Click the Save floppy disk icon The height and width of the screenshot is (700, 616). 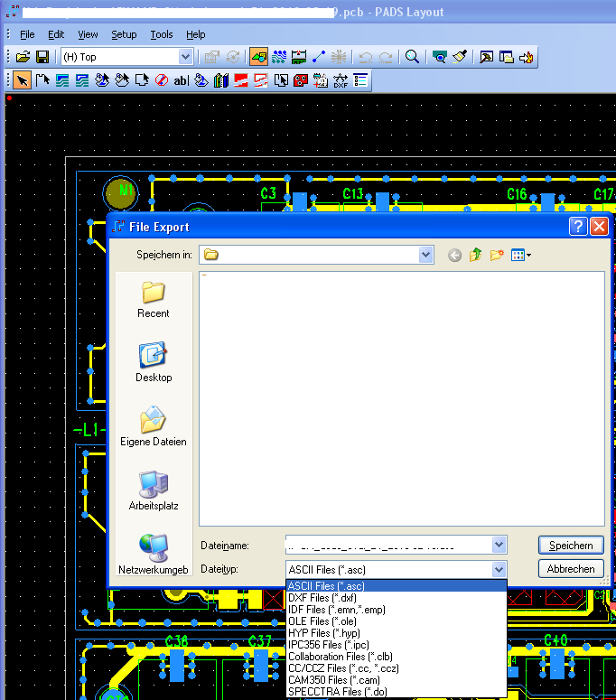click(x=42, y=57)
